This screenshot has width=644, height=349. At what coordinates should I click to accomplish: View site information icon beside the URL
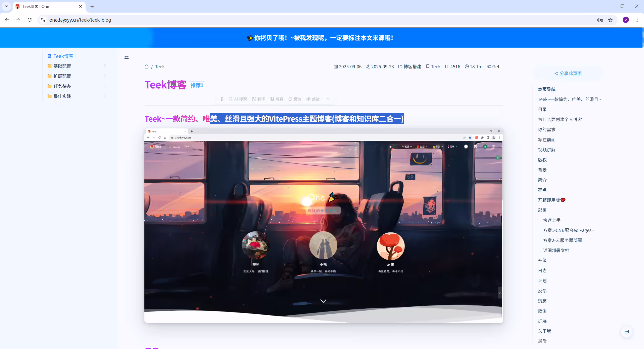tap(43, 20)
